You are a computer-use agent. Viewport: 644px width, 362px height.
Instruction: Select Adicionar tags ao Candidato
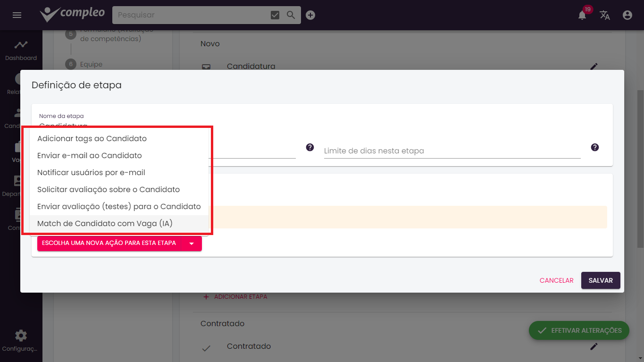[119, 139]
